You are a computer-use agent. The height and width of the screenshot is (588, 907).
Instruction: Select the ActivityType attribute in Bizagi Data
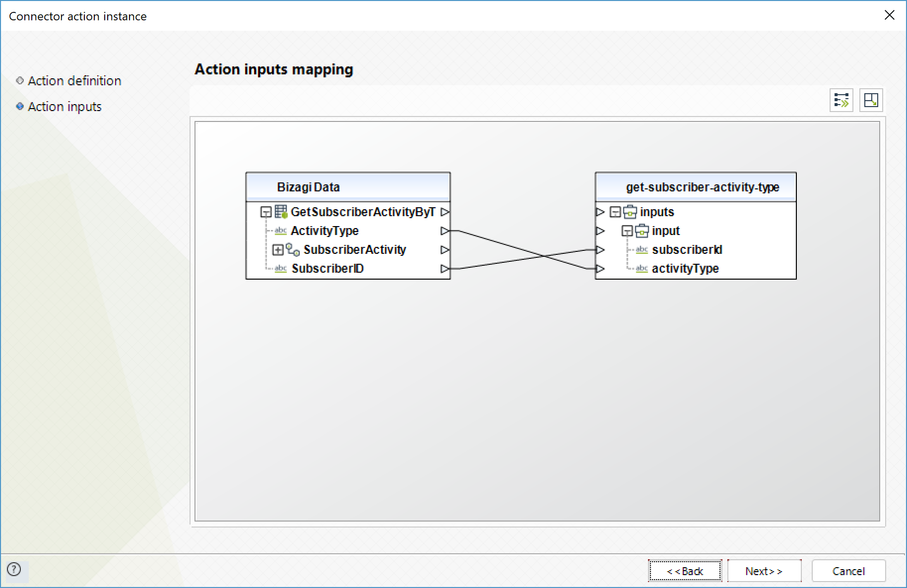(324, 231)
